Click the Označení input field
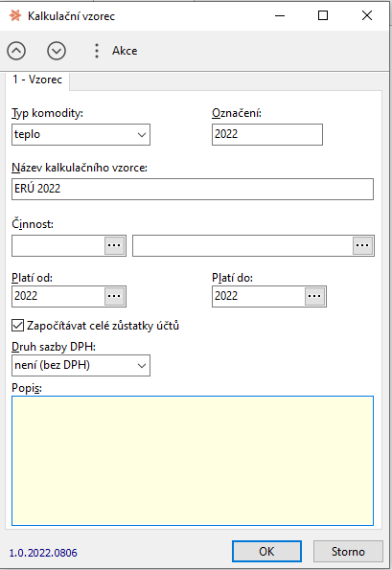Viewport: 392px width, 570px height. (x=266, y=134)
